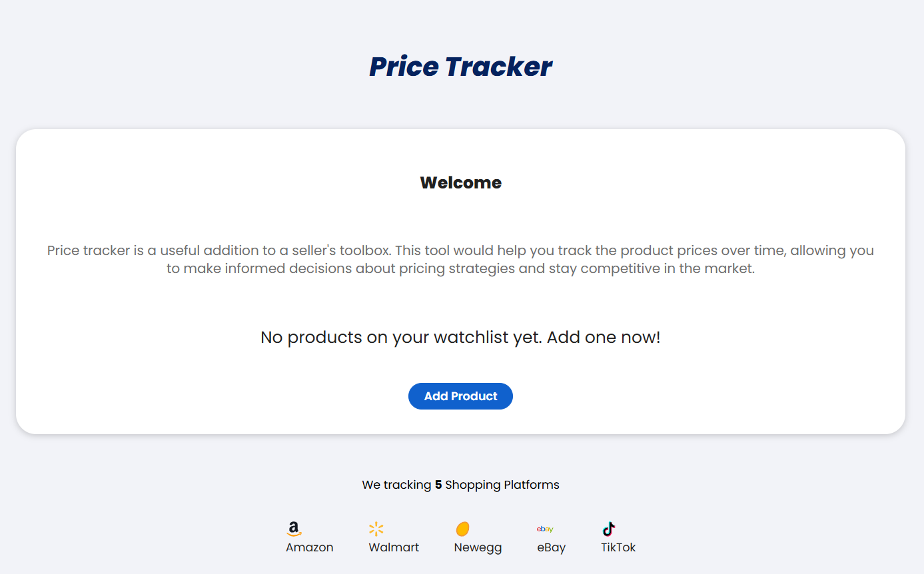Click the words 'We tracking' above platform list
Screen dimensions: 924x574
[x=396, y=485]
